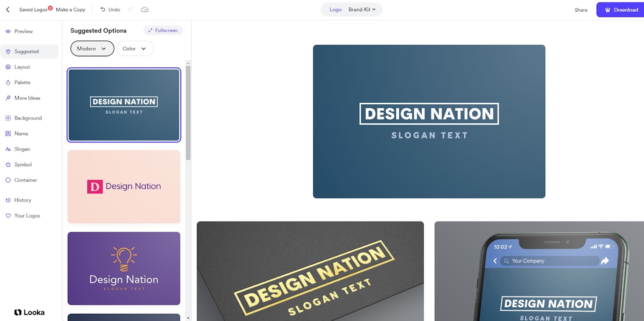The height and width of the screenshot is (321, 644).
Task: Click the Symbol star icon
Action: click(x=8, y=165)
